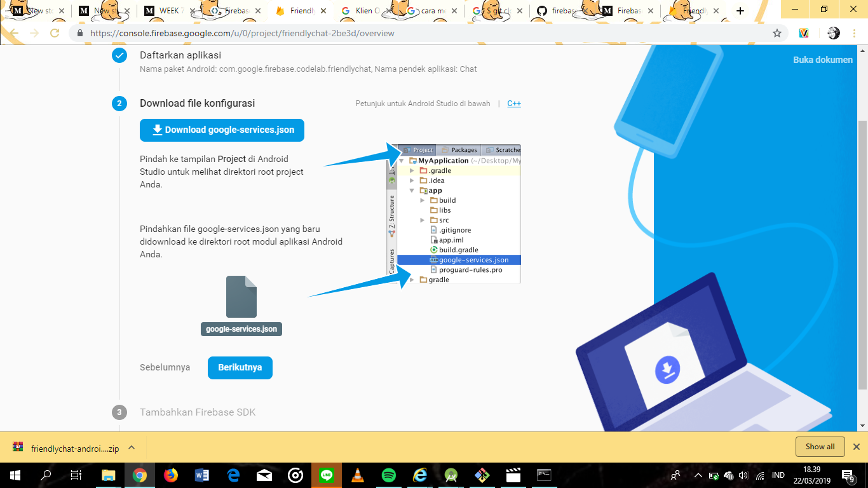
Task: Click the Download file konfigurasi heading
Action: (197, 104)
